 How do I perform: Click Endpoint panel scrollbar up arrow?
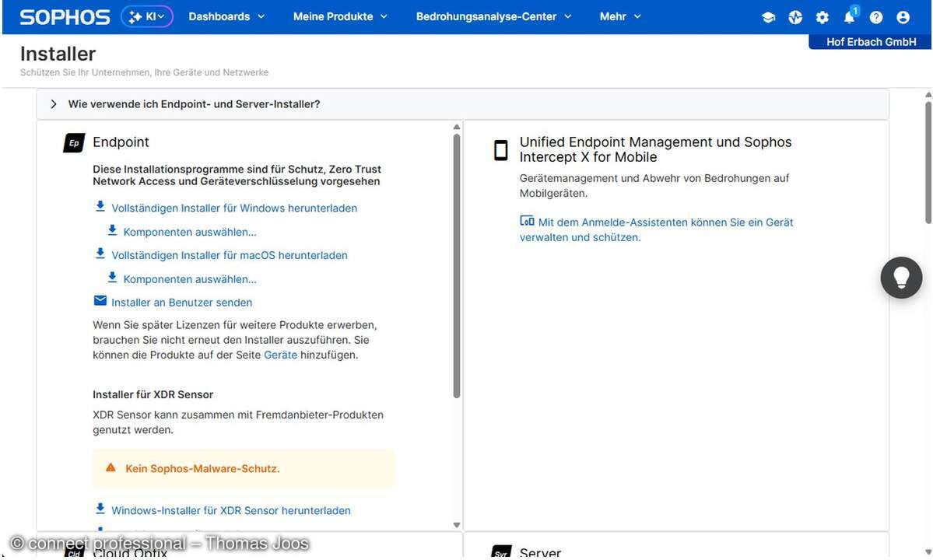click(x=457, y=128)
